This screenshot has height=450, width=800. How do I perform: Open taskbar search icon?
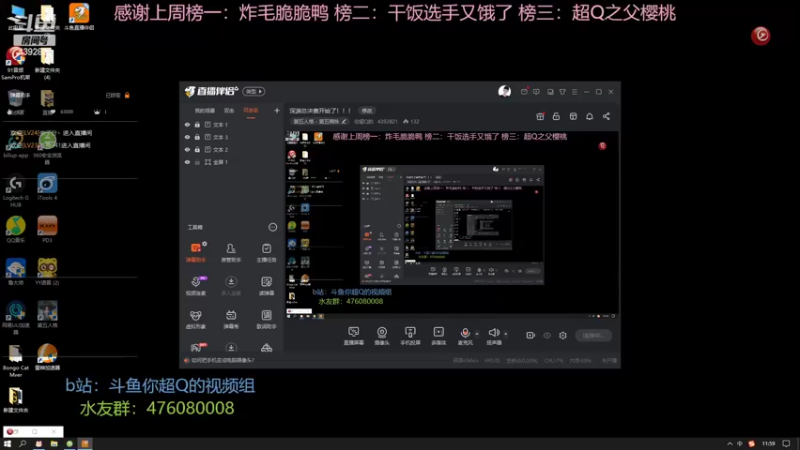pos(22,444)
